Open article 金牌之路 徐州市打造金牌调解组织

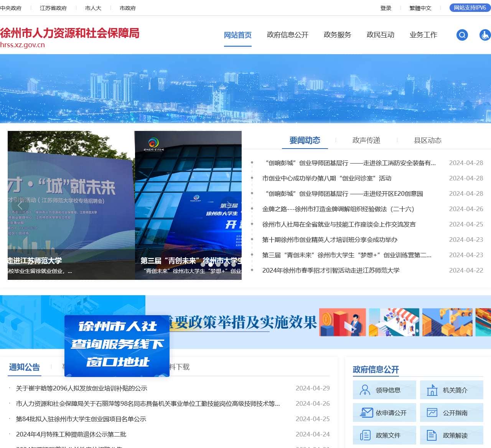coord(338,209)
